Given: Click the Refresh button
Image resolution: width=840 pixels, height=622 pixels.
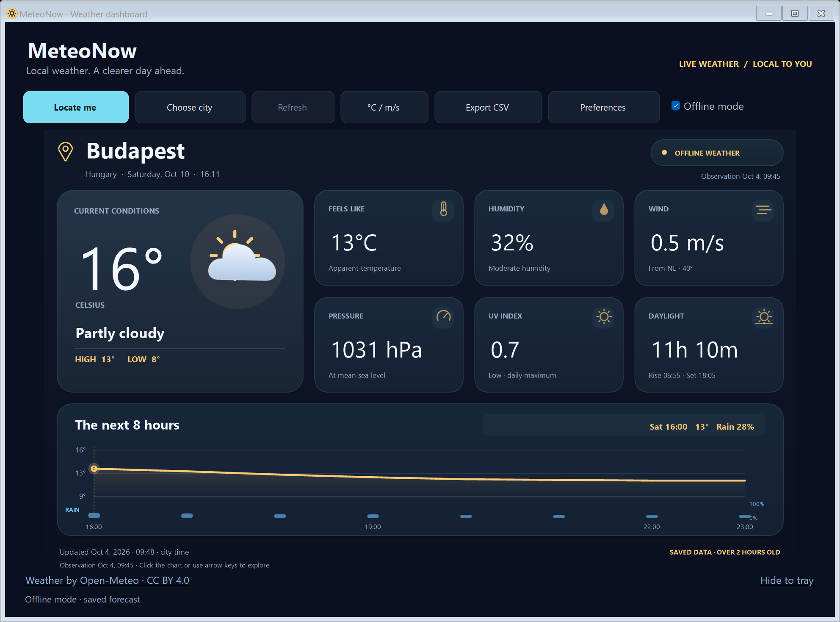Looking at the screenshot, I should tap(293, 107).
